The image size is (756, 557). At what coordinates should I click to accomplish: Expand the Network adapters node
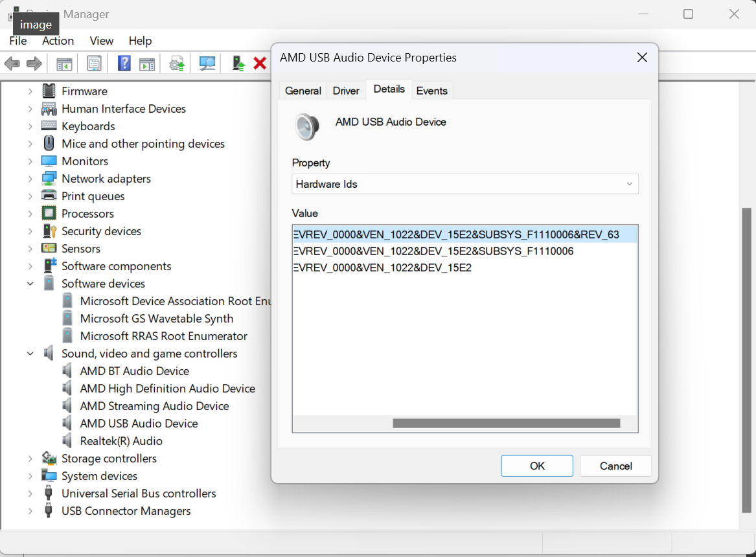pos(30,179)
